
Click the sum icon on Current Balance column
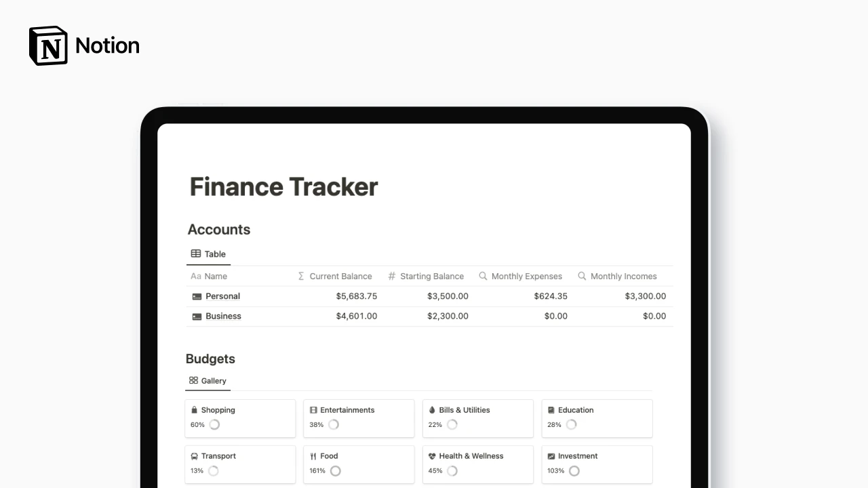pos(300,276)
